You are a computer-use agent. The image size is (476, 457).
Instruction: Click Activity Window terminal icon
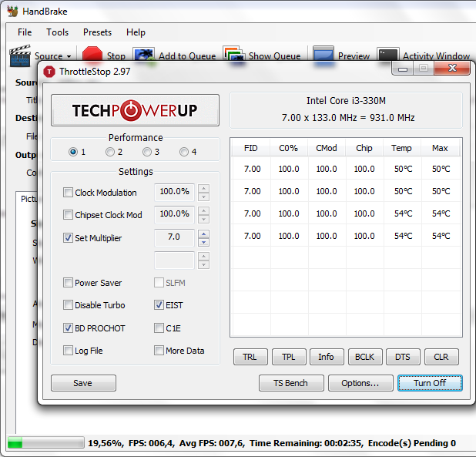tap(388, 55)
